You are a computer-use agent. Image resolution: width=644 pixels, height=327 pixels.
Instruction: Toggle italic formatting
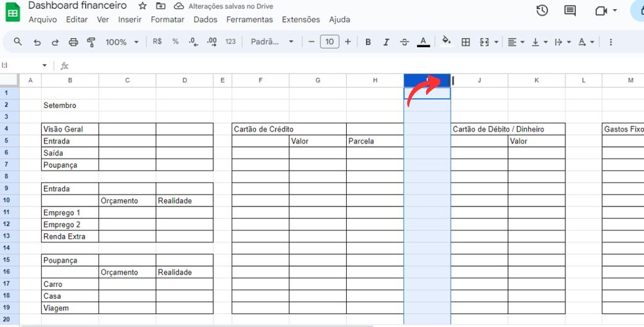[x=386, y=42]
